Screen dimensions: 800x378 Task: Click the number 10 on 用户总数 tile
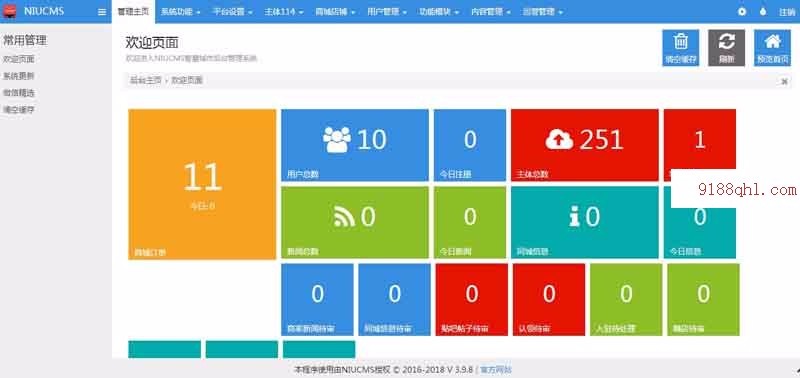pos(372,140)
